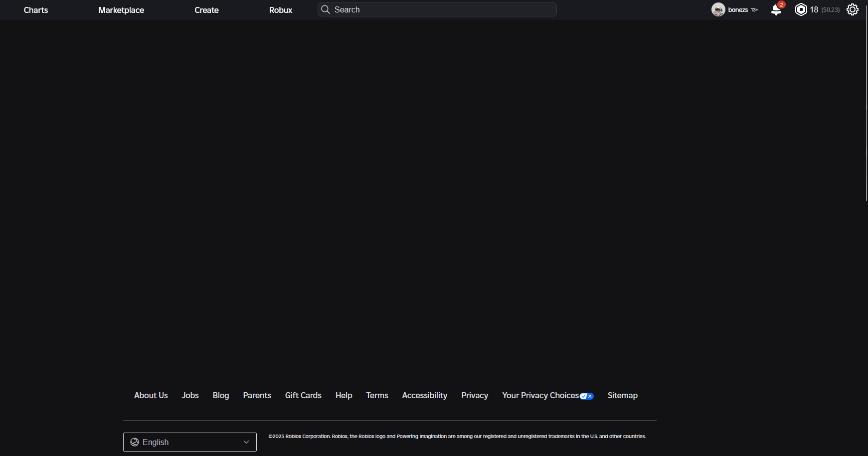The width and height of the screenshot is (868, 456).
Task: View the Terms footer link
Action: pos(377,395)
